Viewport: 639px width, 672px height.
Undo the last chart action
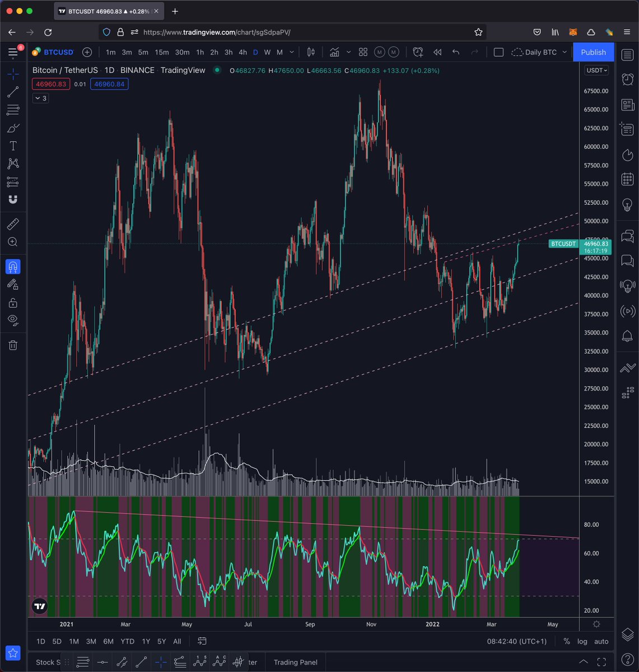pos(456,52)
